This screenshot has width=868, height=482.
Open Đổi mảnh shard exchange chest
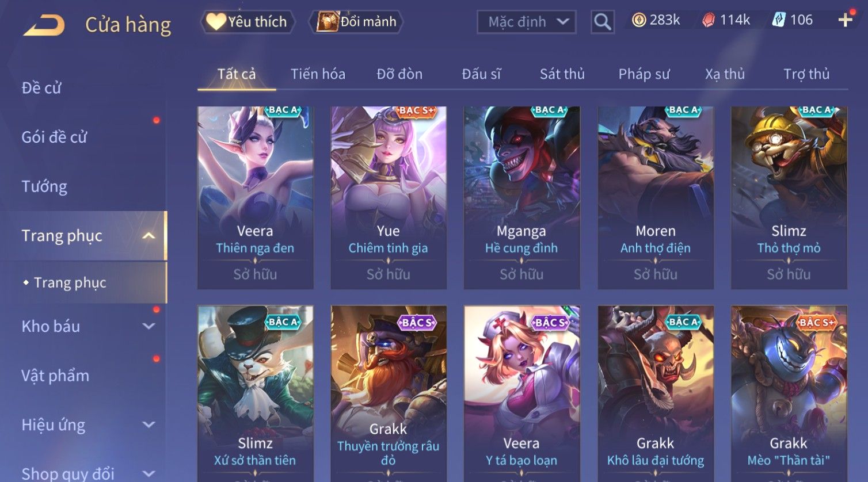coord(356,22)
